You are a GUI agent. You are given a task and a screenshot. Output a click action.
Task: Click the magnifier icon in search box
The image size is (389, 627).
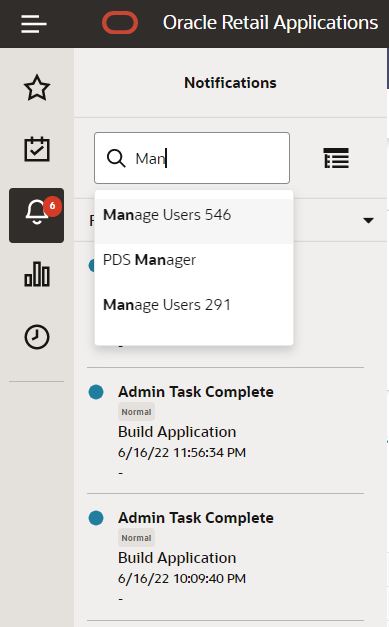click(116, 158)
